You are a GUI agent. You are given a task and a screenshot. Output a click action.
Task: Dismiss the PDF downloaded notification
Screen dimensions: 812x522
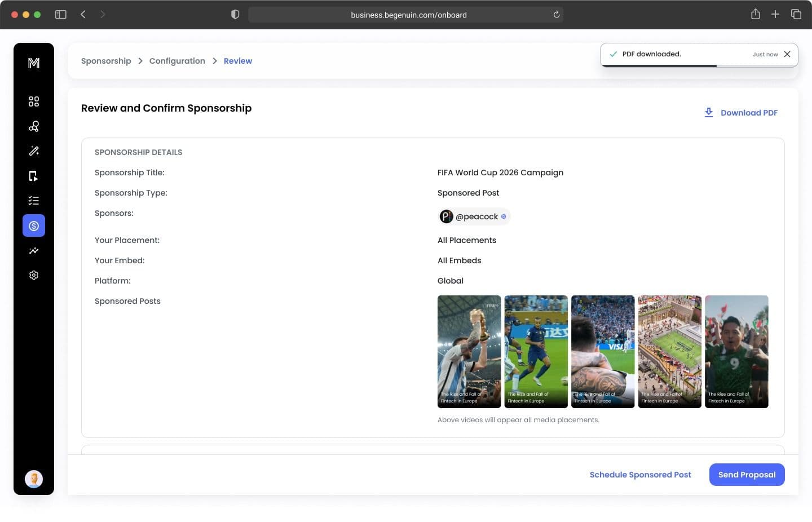coord(787,54)
